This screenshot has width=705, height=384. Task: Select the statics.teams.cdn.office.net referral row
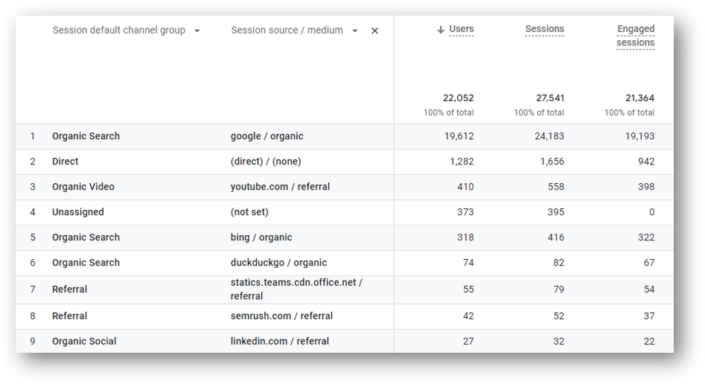pyautogui.click(x=344, y=289)
